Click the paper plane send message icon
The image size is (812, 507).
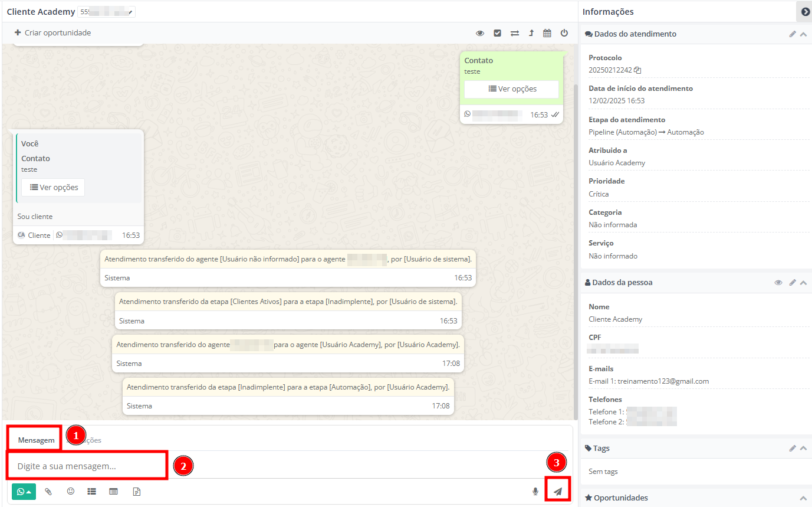pos(557,491)
